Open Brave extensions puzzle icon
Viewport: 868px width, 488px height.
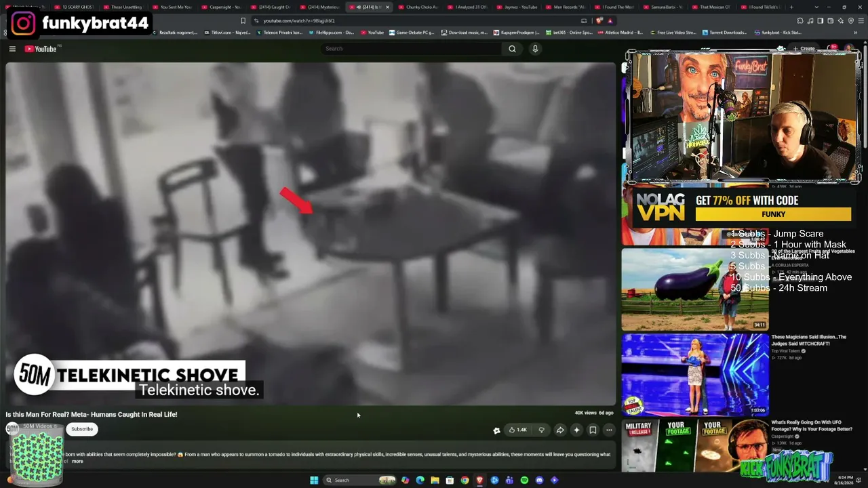tap(800, 21)
